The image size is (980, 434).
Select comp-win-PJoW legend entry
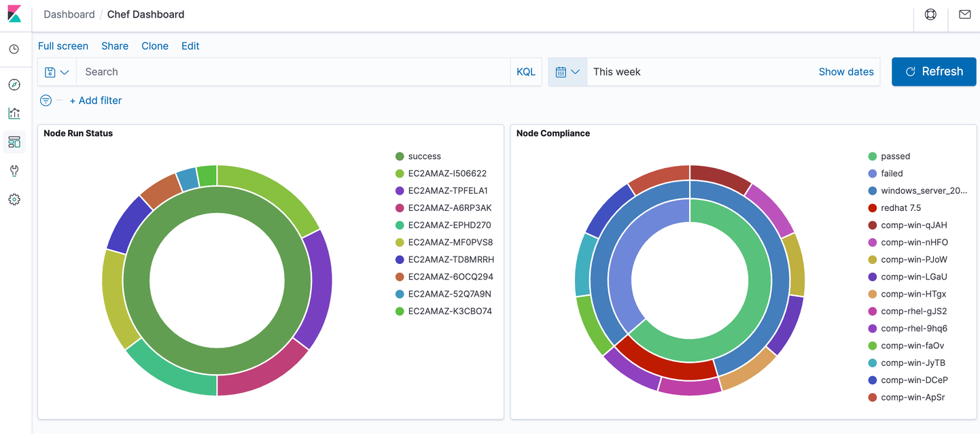click(907, 260)
